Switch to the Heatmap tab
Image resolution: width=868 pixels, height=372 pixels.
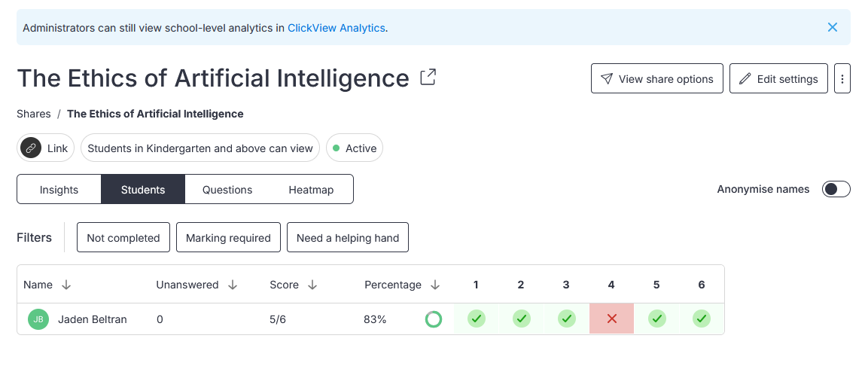[311, 189]
